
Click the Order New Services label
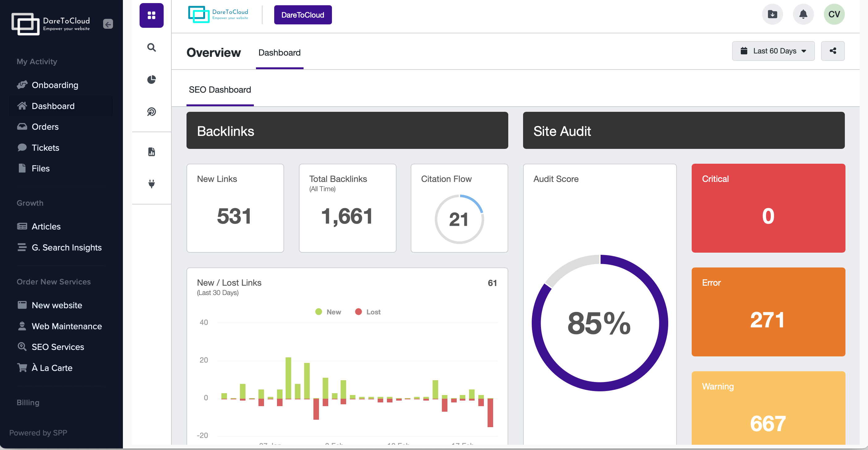54,281
